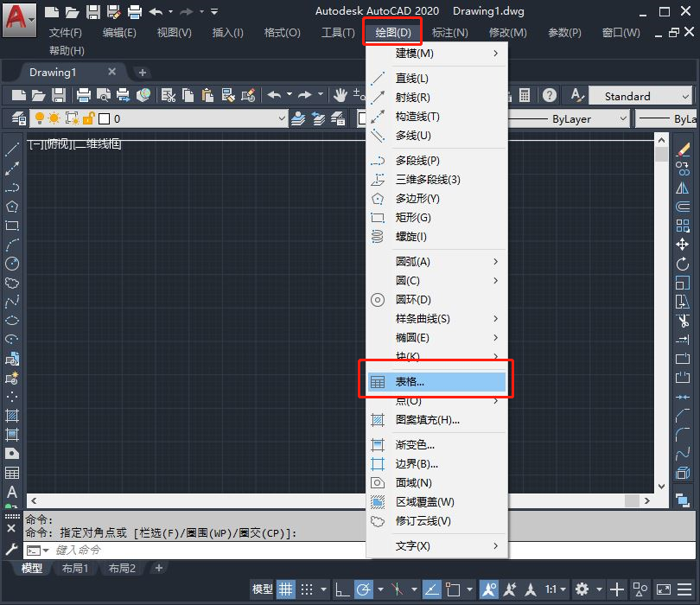
Task: Toggle object snap in status bar
Action: click(453, 589)
